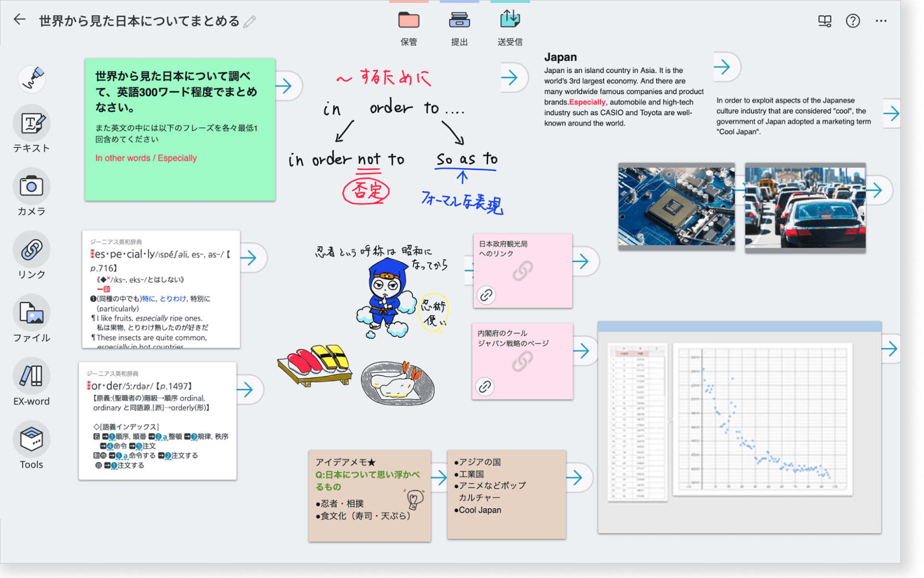Open the ファイル file tool
924x578 pixels.
[x=32, y=313]
